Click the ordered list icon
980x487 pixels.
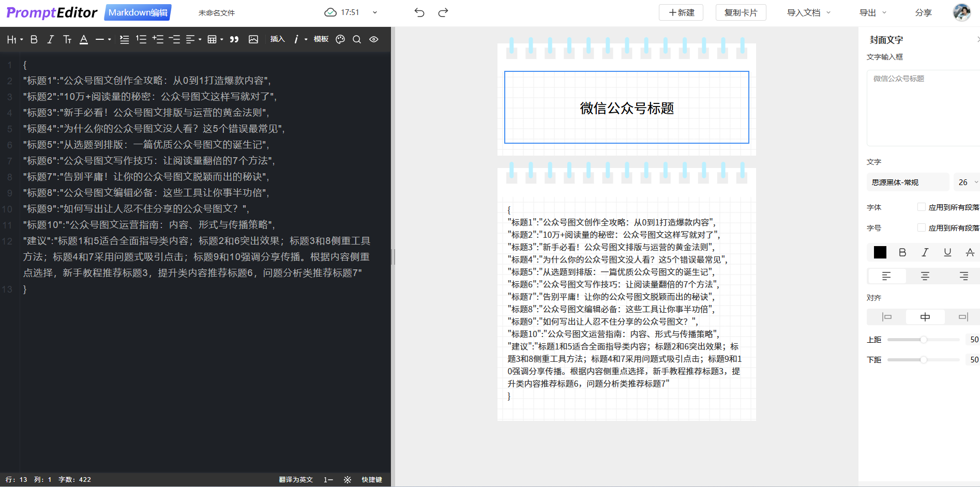[x=141, y=39]
